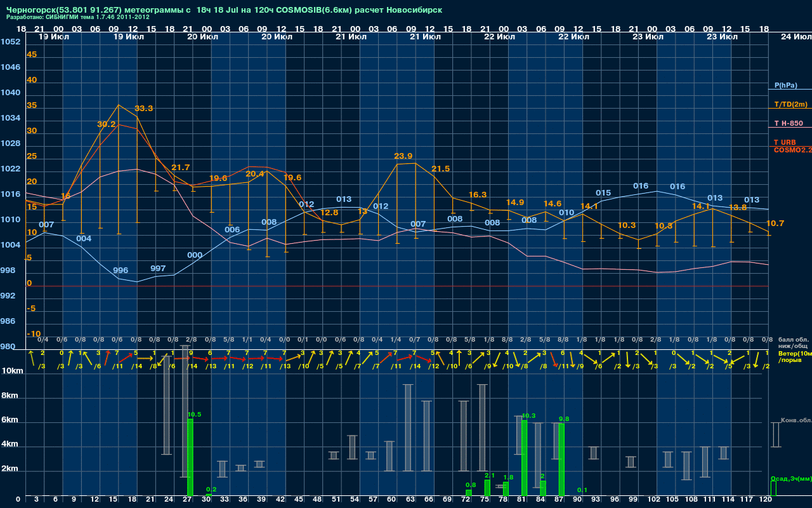Click the 14.6 temperature value
The height and width of the screenshot is (508, 812).
click(x=552, y=204)
